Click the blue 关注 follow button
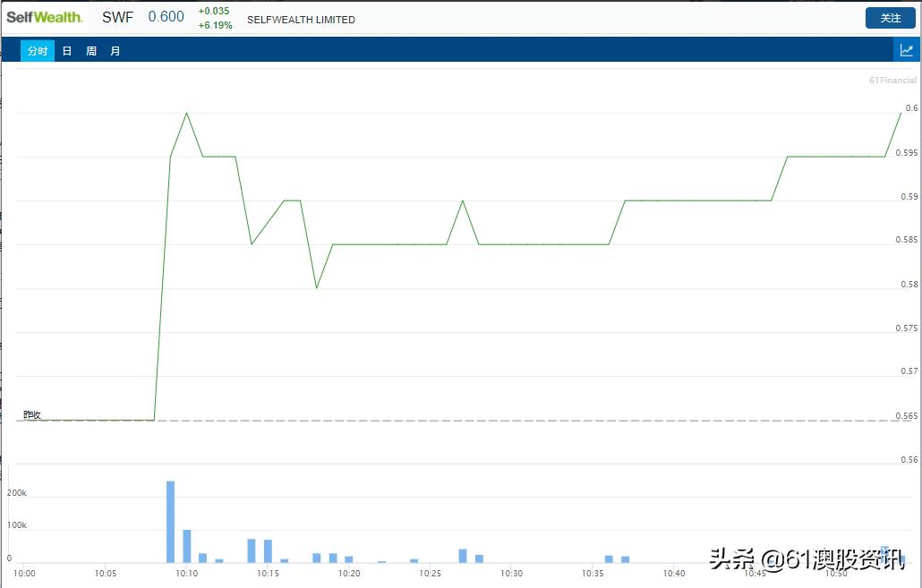Screen dimensions: 922x588 point(890,17)
